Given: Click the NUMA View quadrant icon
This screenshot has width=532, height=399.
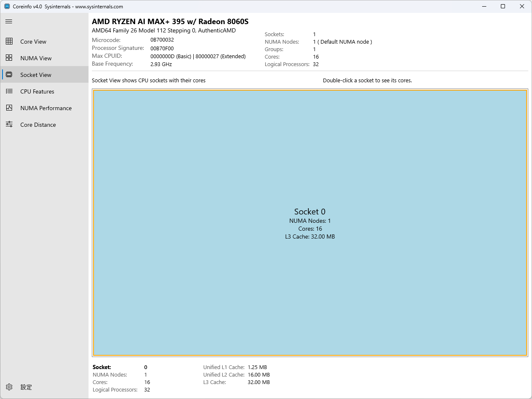Looking at the screenshot, I should click(x=9, y=58).
